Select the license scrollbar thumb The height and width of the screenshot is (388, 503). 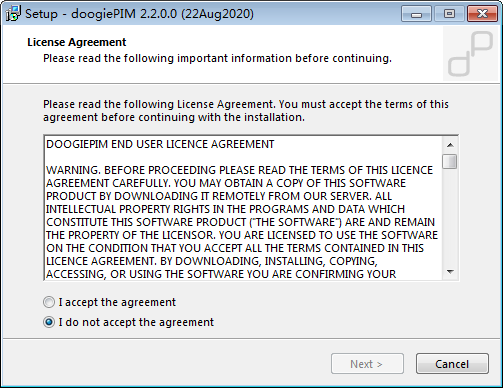[450, 161]
